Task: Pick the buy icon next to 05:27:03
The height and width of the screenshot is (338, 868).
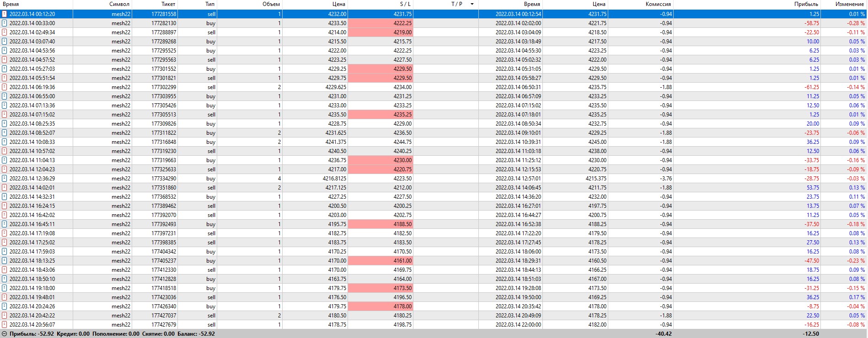Action: coord(5,69)
